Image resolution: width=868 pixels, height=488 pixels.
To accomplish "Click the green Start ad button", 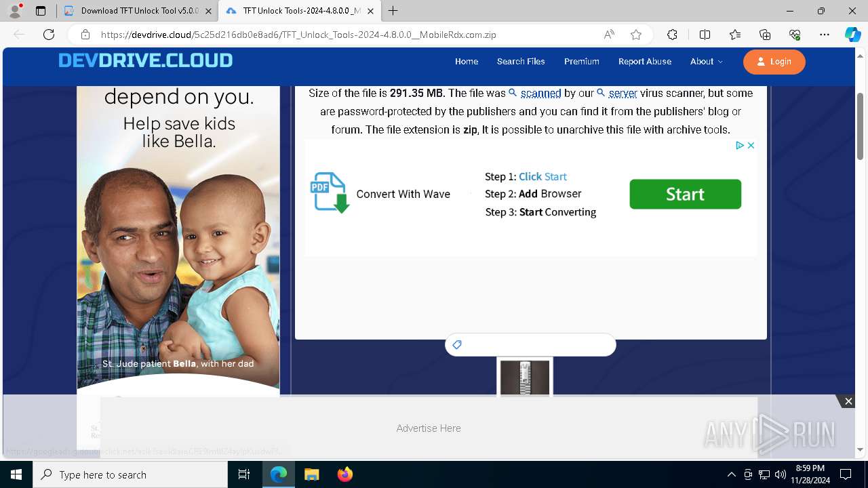I will [x=685, y=195].
